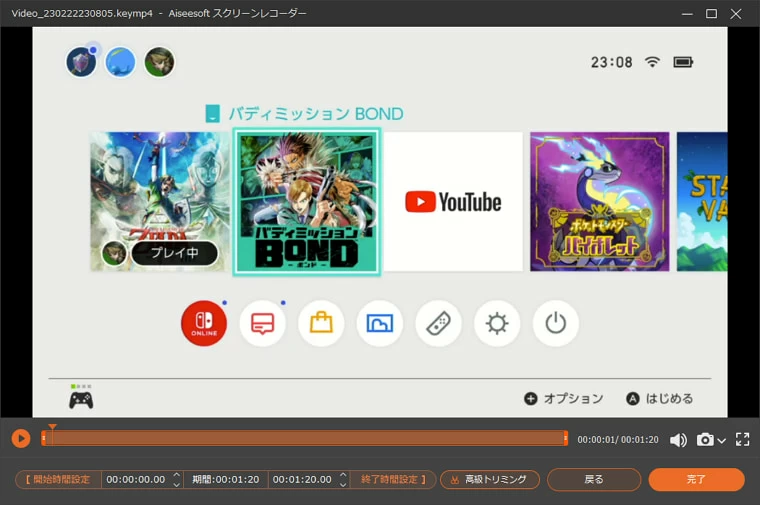
Task: Decrease the start time with down arrow
Action: click(x=176, y=484)
